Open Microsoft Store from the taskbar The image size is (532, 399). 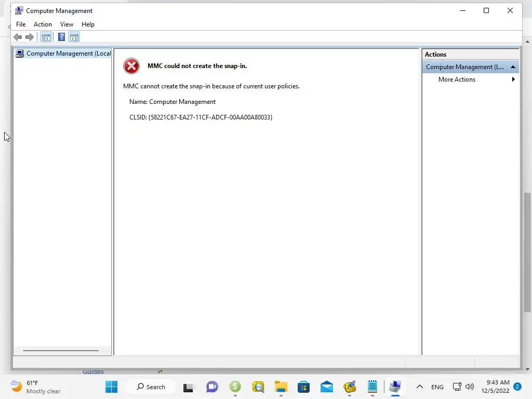[x=303, y=387]
